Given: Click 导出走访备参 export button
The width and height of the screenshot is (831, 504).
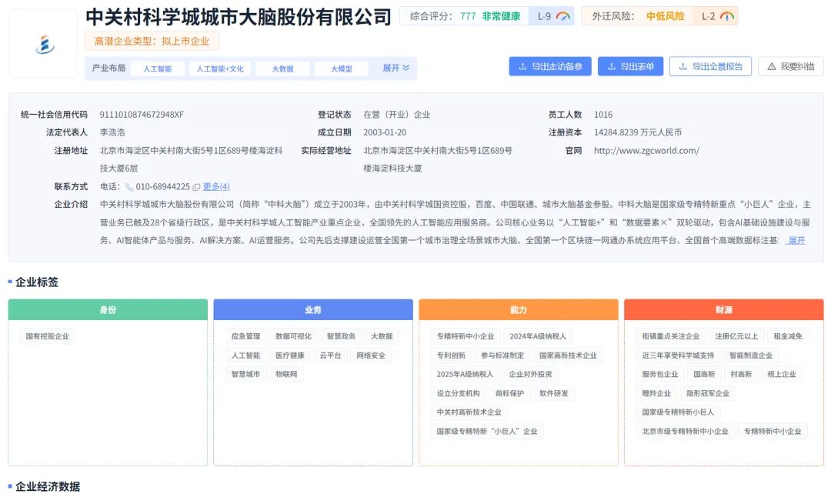Looking at the screenshot, I should pos(550,66).
